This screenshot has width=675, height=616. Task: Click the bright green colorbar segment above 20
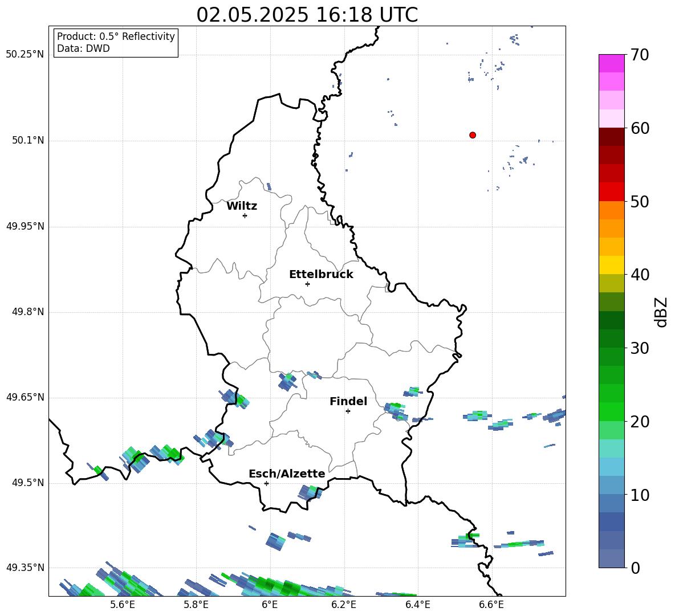611,411
